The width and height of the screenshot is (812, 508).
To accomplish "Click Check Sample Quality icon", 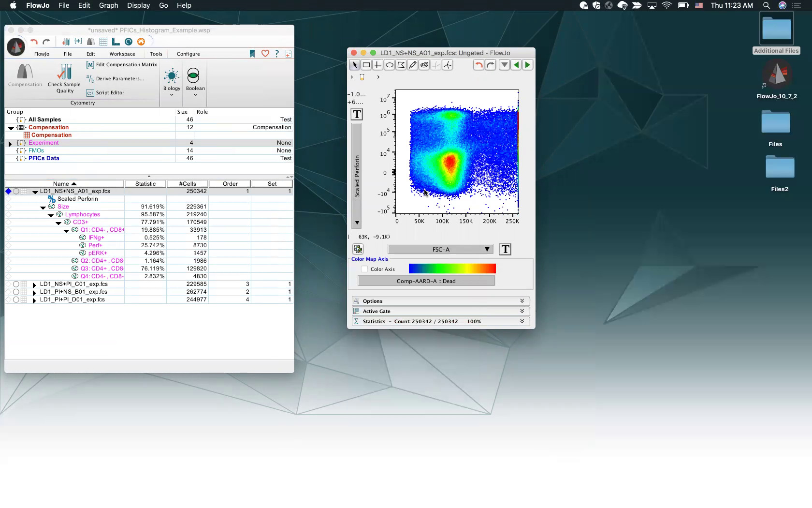I will (x=64, y=73).
